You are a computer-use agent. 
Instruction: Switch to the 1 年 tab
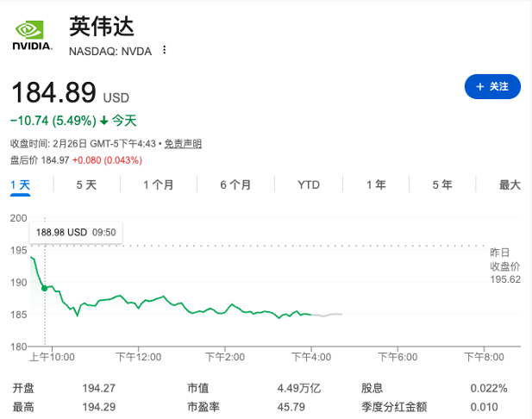coord(376,184)
